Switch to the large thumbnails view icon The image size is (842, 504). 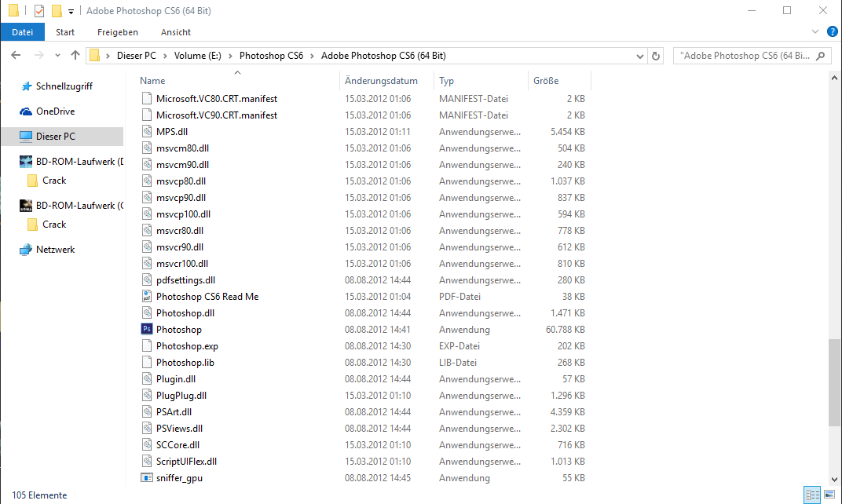(829, 495)
